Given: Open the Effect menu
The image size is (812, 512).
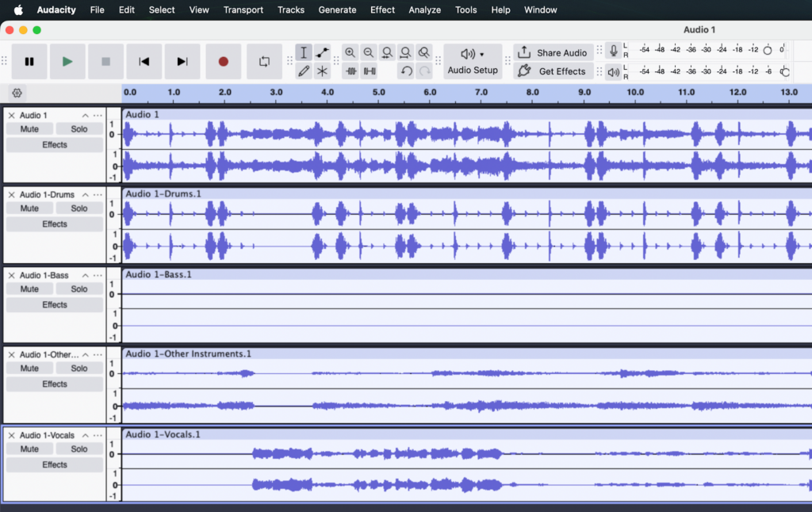Looking at the screenshot, I should click(x=382, y=10).
